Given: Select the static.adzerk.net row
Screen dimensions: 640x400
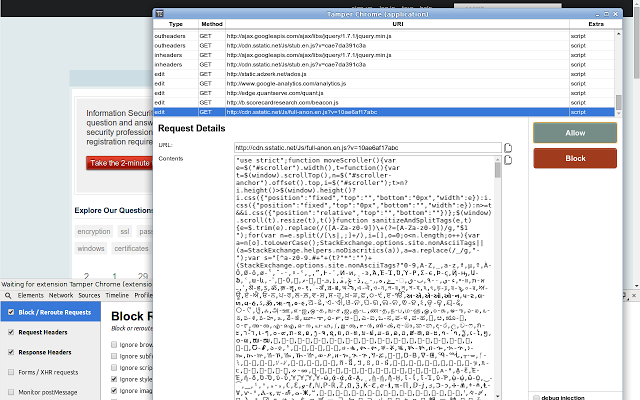Looking at the screenshot, I should coord(384,74).
